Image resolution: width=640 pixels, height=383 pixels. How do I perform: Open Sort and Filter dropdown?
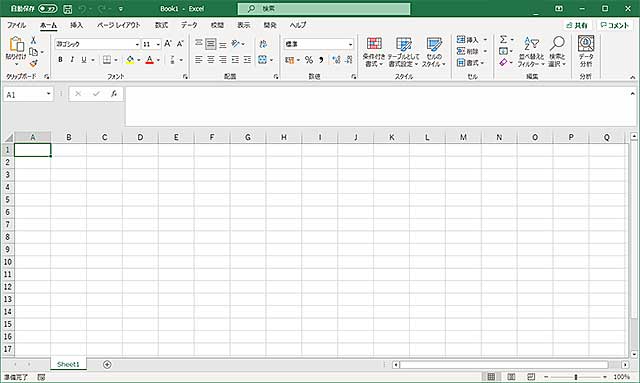point(531,52)
